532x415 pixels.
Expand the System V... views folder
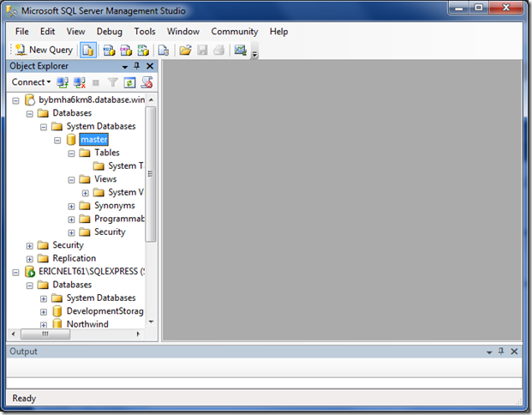[x=85, y=193]
